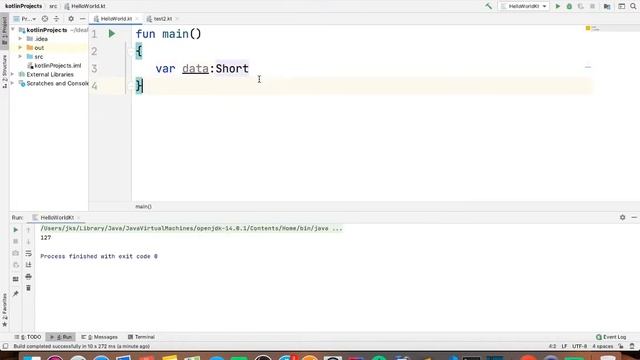The height and width of the screenshot is (360, 640).
Task: Click the expand/collapse all icon in Project panel
Action: pyautogui.click(x=56, y=19)
